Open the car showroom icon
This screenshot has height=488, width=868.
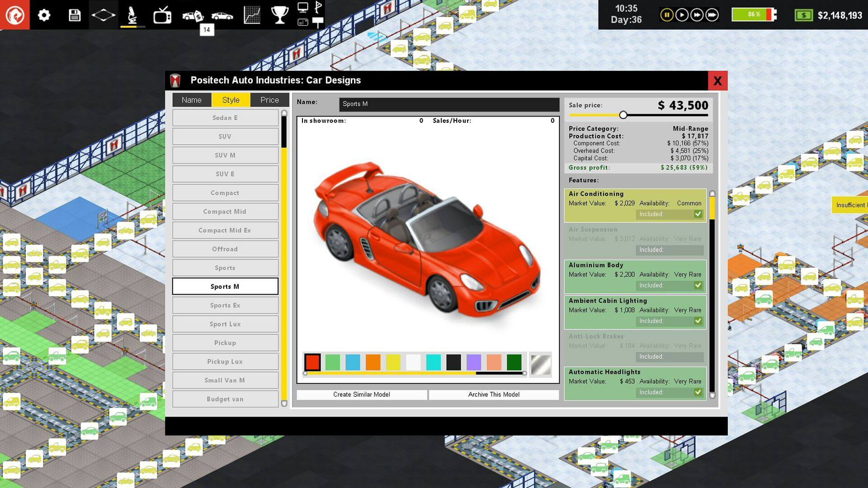tap(222, 16)
